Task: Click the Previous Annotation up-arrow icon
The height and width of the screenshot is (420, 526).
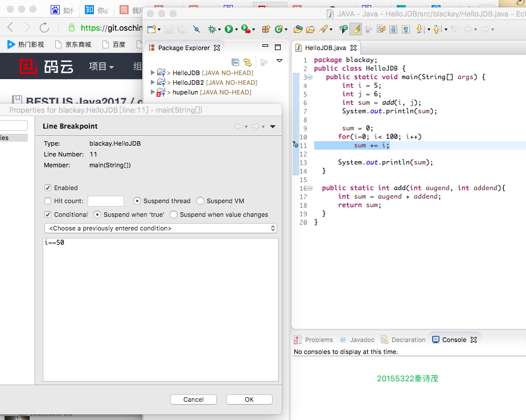Action: pyautogui.click(x=437, y=29)
